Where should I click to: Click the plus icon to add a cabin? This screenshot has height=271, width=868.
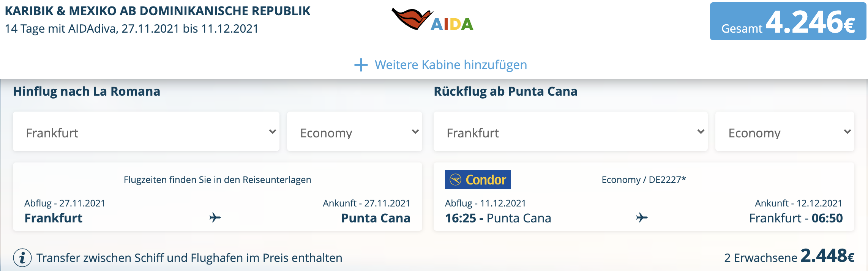[x=361, y=65]
